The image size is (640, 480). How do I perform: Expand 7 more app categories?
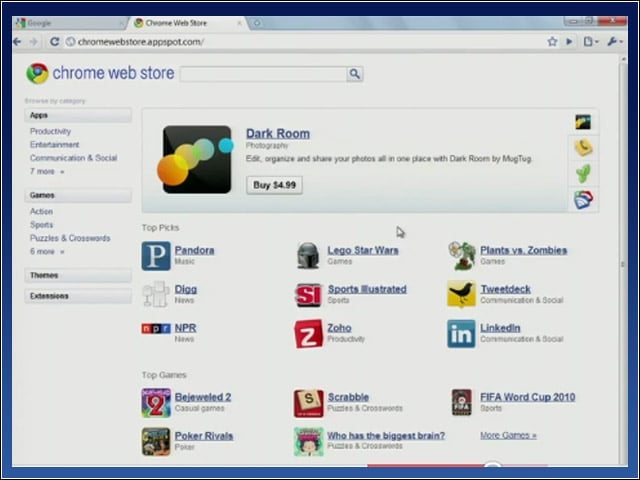point(47,171)
